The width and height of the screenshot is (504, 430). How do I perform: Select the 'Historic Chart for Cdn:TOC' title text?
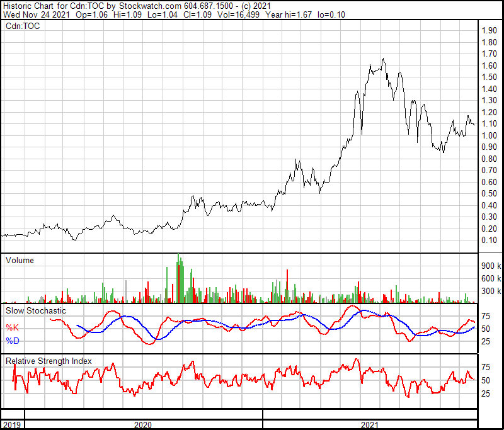pyautogui.click(x=54, y=6)
